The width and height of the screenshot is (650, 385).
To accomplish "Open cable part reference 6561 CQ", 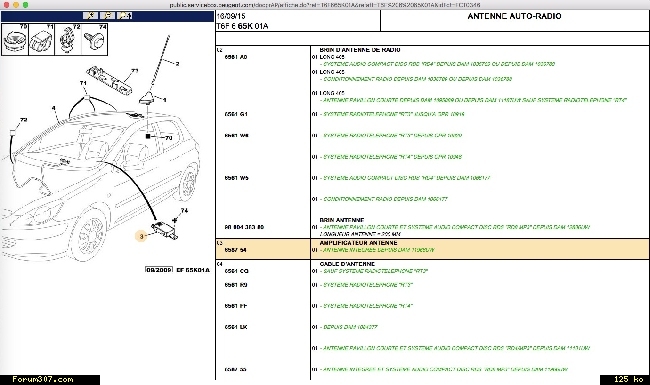I will point(236,271).
